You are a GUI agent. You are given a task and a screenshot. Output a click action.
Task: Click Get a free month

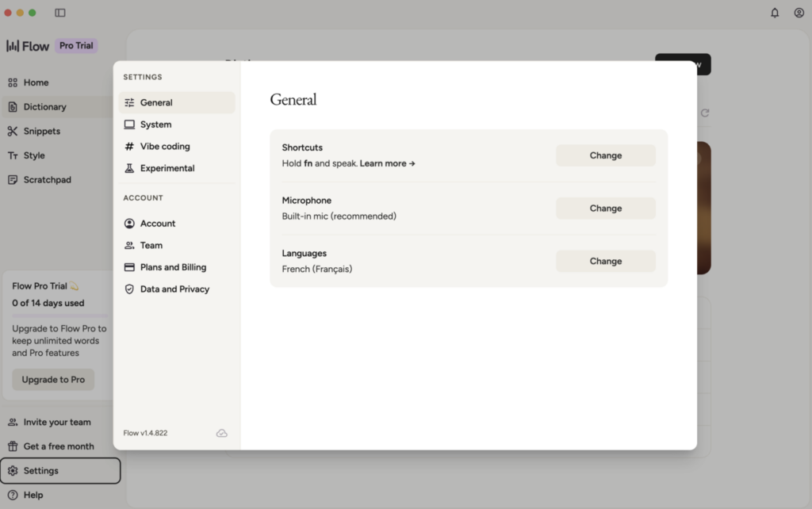pyautogui.click(x=49, y=446)
